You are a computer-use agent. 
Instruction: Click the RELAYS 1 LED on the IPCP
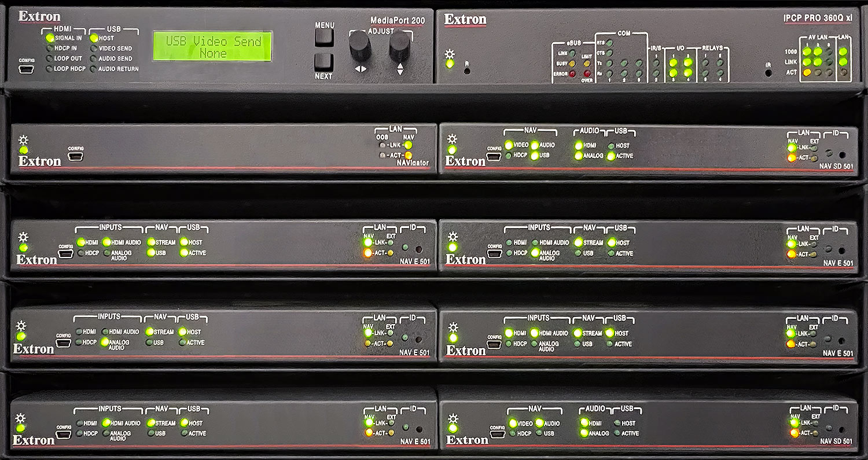pyautogui.click(x=706, y=63)
